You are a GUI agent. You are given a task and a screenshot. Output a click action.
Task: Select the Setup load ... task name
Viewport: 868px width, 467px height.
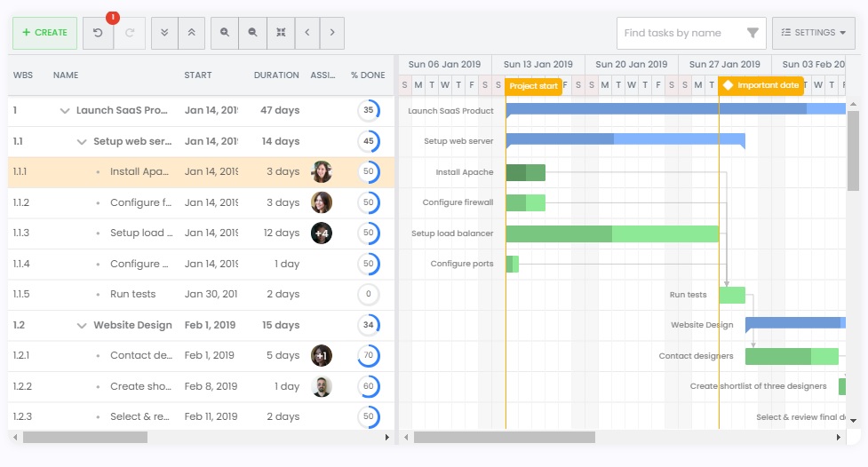(x=141, y=233)
